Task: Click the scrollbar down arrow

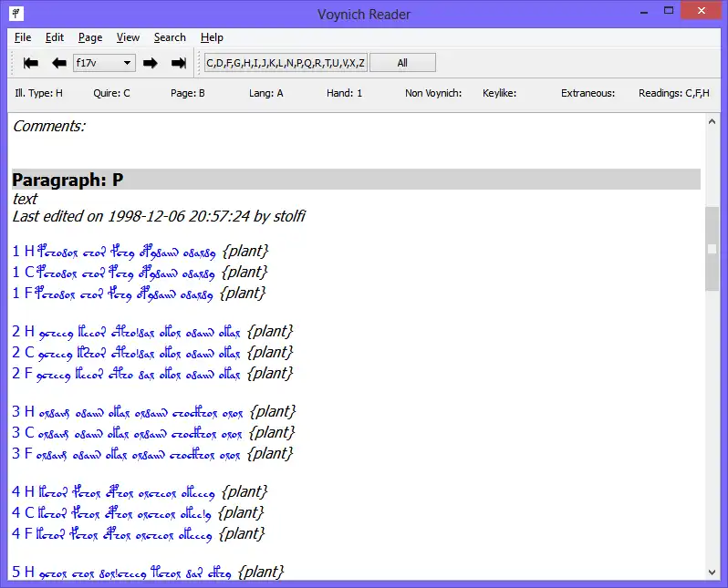Action: click(x=712, y=573)
